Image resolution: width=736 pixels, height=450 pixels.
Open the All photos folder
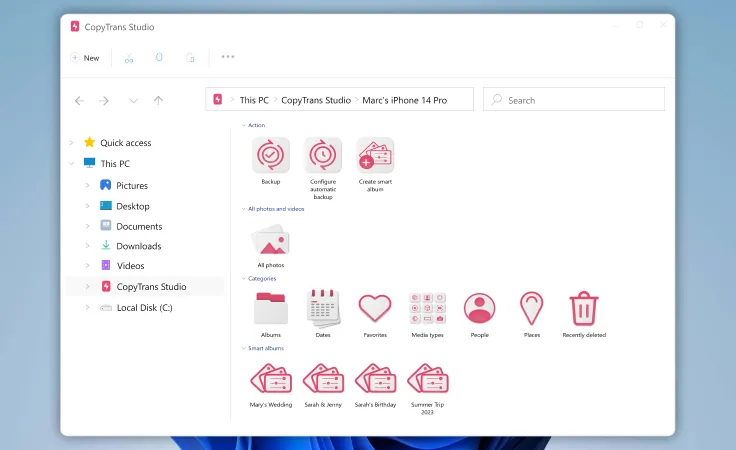tap(271, 240)
